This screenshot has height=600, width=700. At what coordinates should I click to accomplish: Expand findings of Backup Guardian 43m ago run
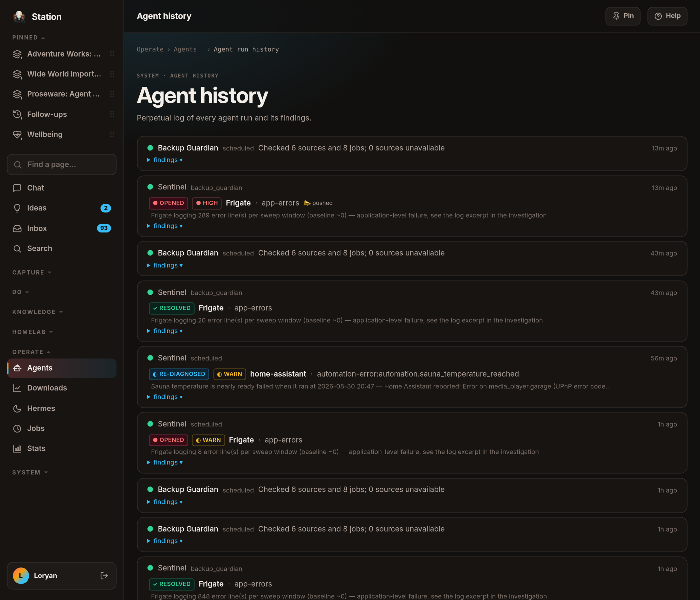click(165, 265)
